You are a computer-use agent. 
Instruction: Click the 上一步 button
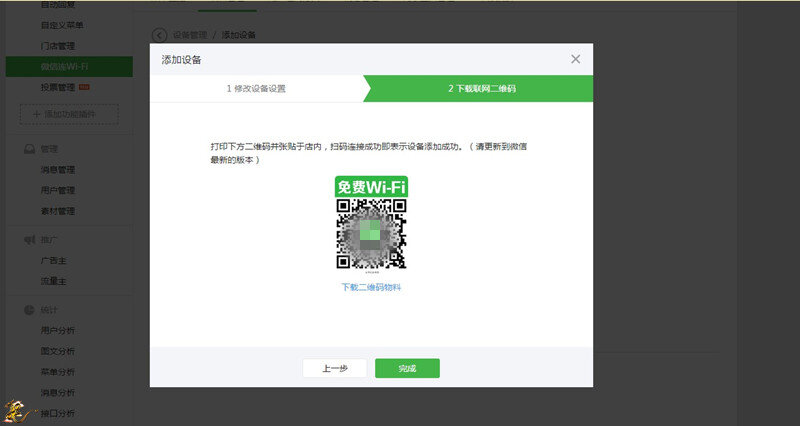click(x=335, y=368)
